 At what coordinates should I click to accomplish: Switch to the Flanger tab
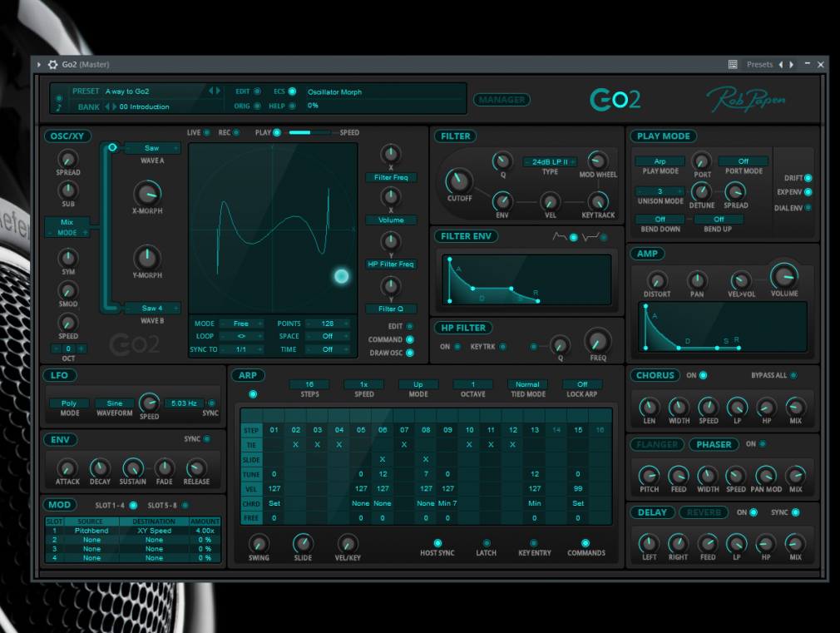pos(656,444)
